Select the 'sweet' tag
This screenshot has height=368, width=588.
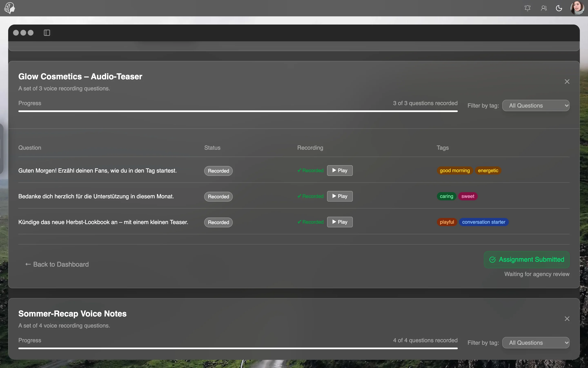point(468,196)
